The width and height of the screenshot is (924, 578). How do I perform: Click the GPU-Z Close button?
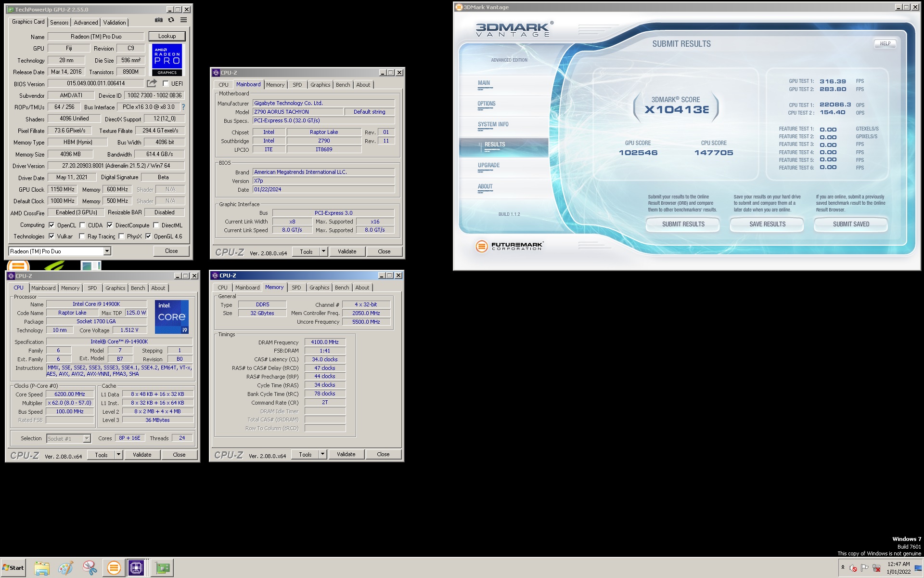pos(171,251)
